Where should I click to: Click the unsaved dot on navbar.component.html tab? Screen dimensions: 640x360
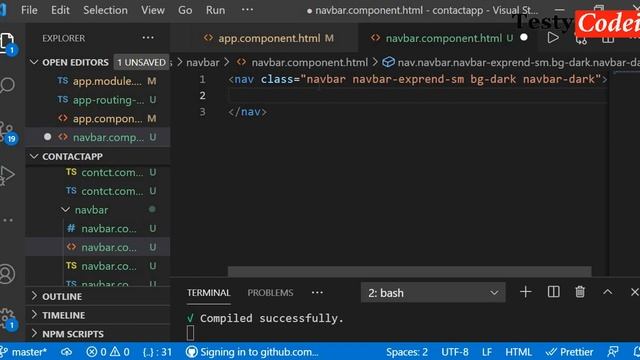pyautogui.click(x=524, y=38)
